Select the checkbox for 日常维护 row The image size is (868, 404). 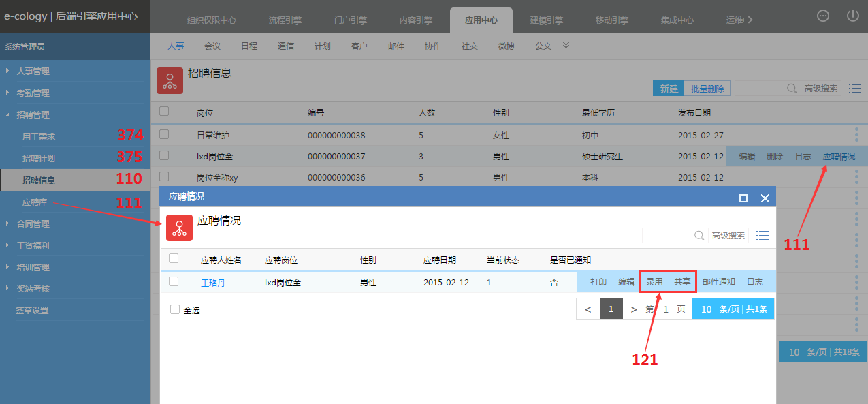[164, 134]
